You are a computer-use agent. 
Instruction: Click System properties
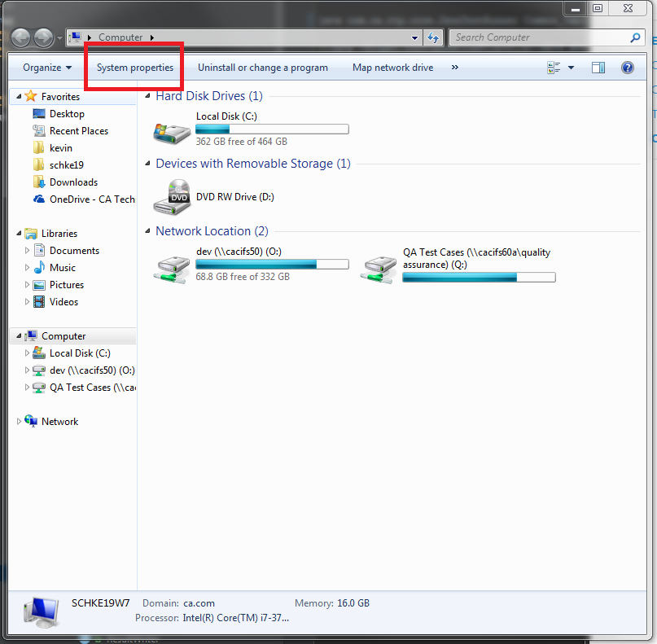[133, 68]
